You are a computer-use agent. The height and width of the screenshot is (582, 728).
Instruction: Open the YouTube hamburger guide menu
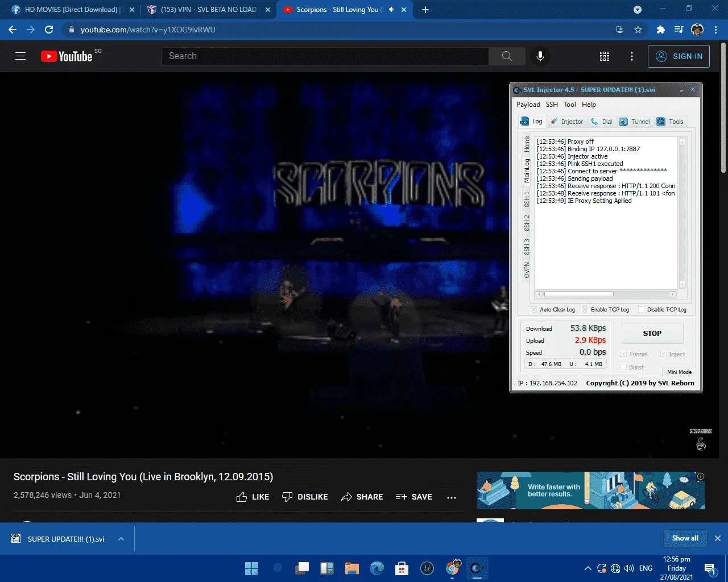[20, 56]
